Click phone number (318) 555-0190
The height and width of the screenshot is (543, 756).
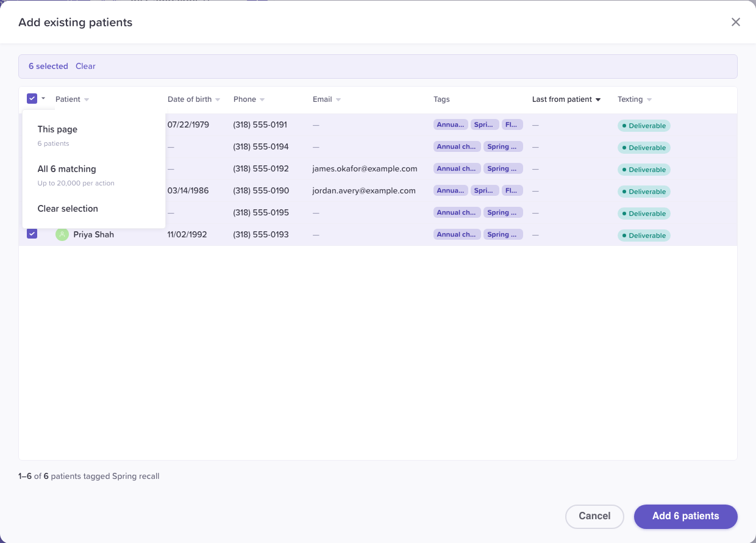261,190
